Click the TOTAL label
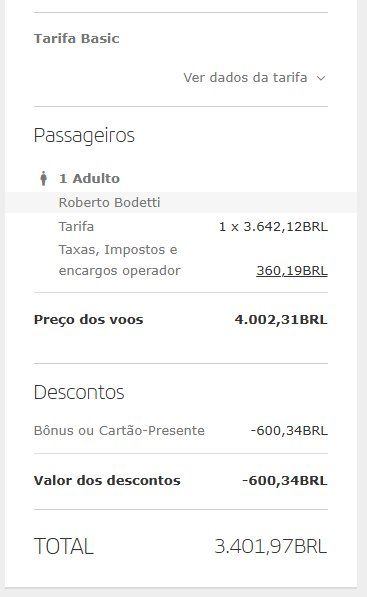The image size is (367, 597). click(64, 546)
